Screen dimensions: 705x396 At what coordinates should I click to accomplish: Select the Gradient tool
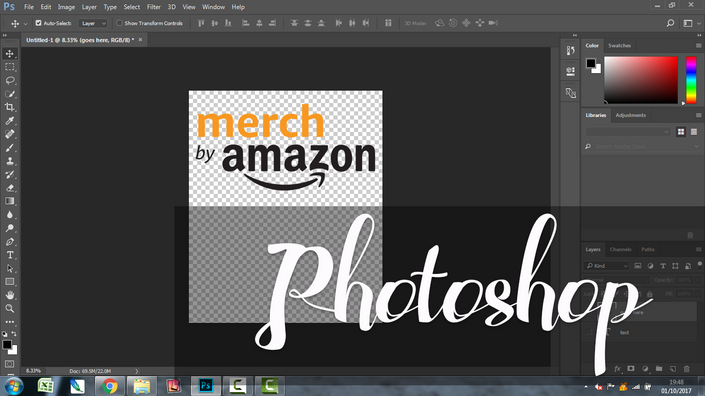9,201
